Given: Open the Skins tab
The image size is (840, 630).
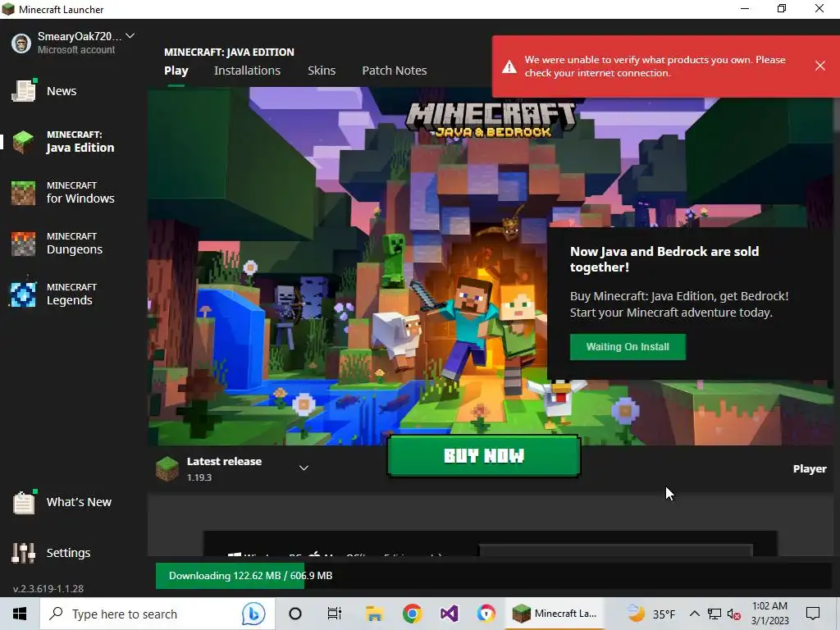Looking at the screenshot, I should point(322,71).
